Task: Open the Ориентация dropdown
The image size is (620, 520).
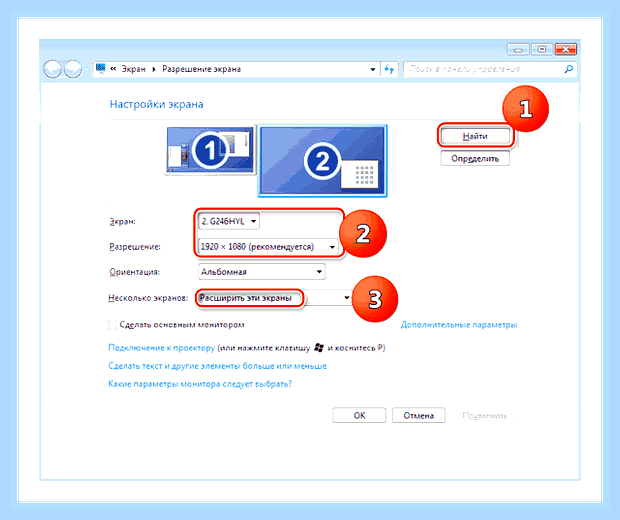Action: 261,272
